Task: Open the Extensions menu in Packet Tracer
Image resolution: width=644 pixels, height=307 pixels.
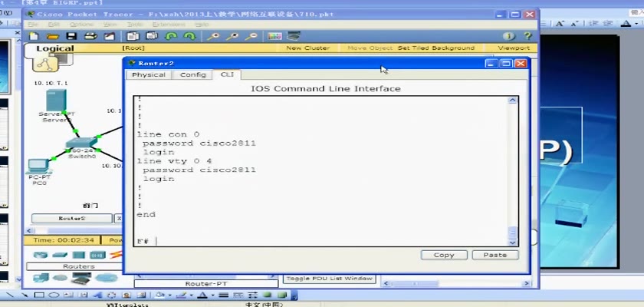Action: [167, 25]
